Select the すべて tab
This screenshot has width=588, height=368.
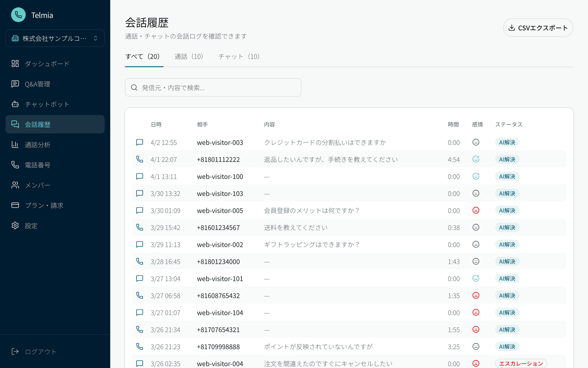pyautogui.click(x=144, y=56)
